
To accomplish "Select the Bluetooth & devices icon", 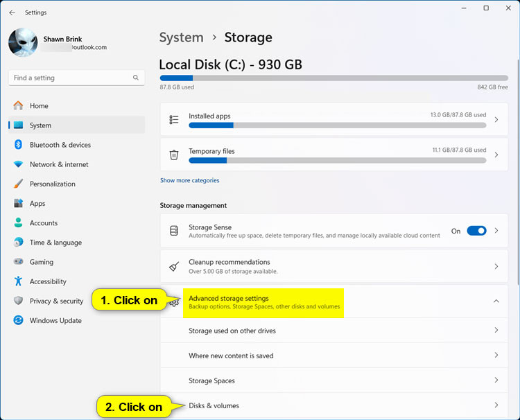I will 18,145.
